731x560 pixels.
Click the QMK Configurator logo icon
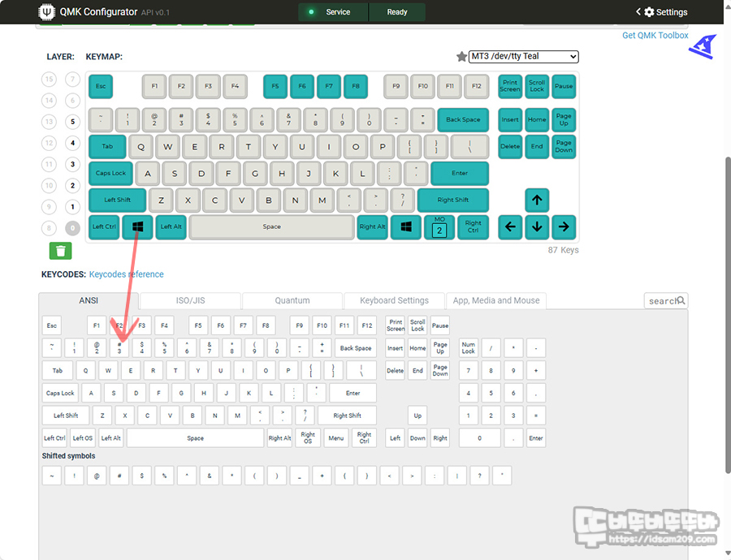click(46, 11)
